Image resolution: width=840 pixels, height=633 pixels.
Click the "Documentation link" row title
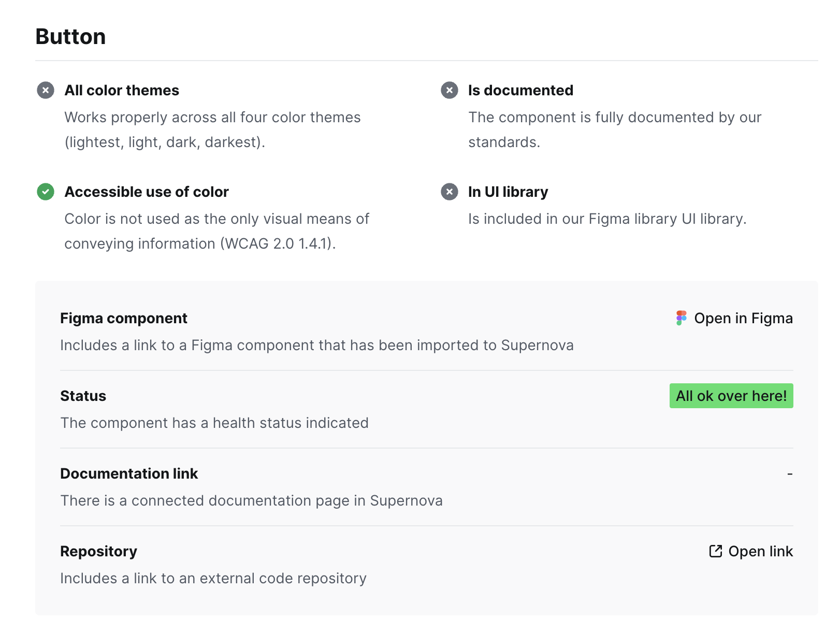click(x=129, y=473)
